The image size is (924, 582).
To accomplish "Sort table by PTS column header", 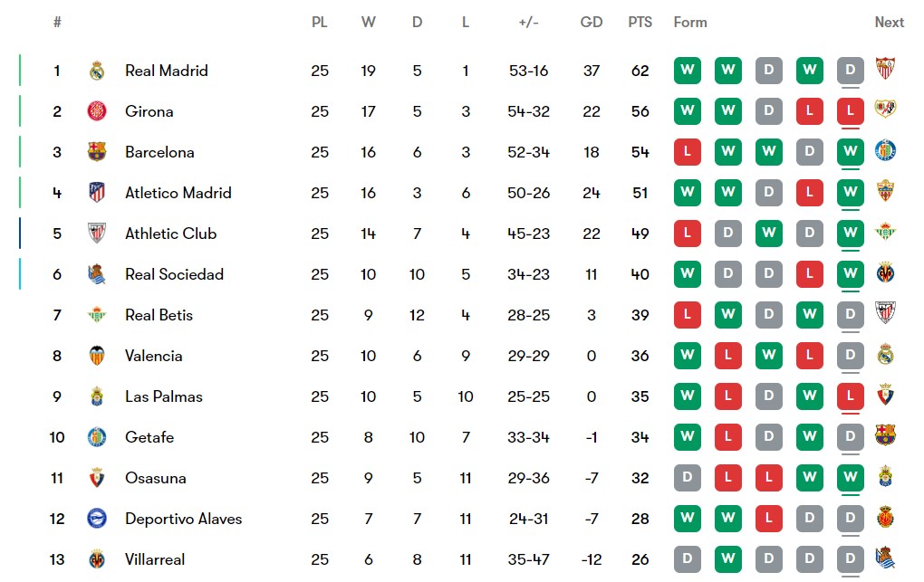I will [640, 23].
